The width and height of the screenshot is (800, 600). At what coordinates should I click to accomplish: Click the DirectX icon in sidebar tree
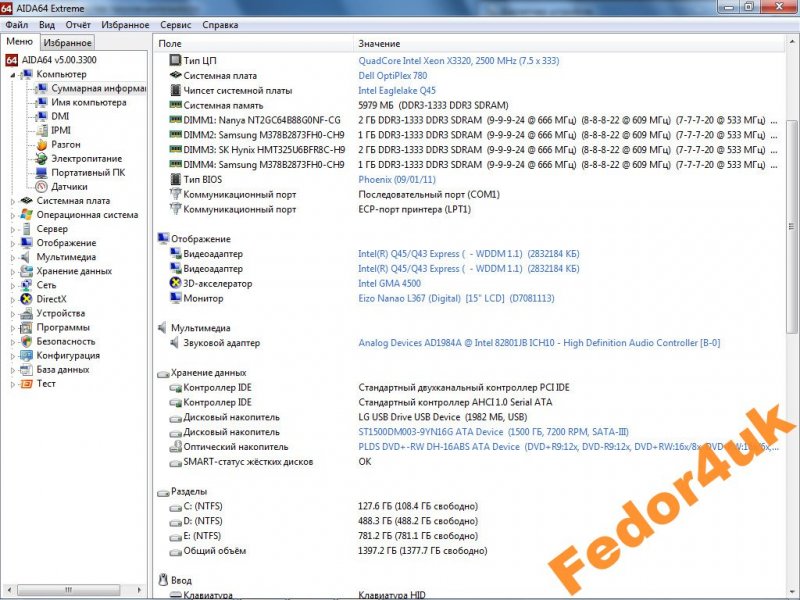click(26, 299)
